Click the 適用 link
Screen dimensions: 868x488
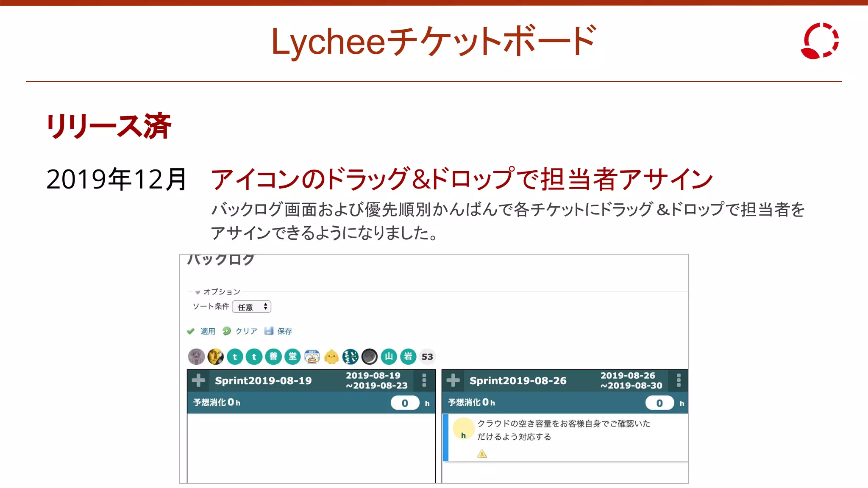pyautogui.click(x=208, y=331)
